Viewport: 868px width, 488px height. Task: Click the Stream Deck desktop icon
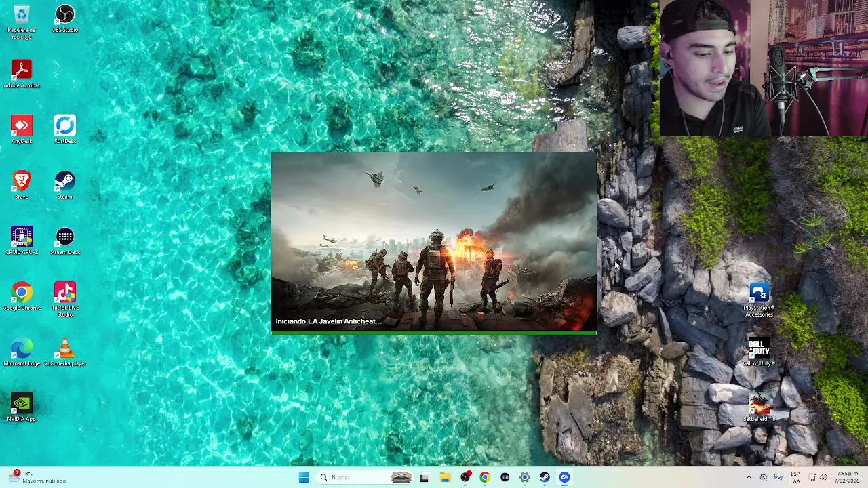click(65, 241)
